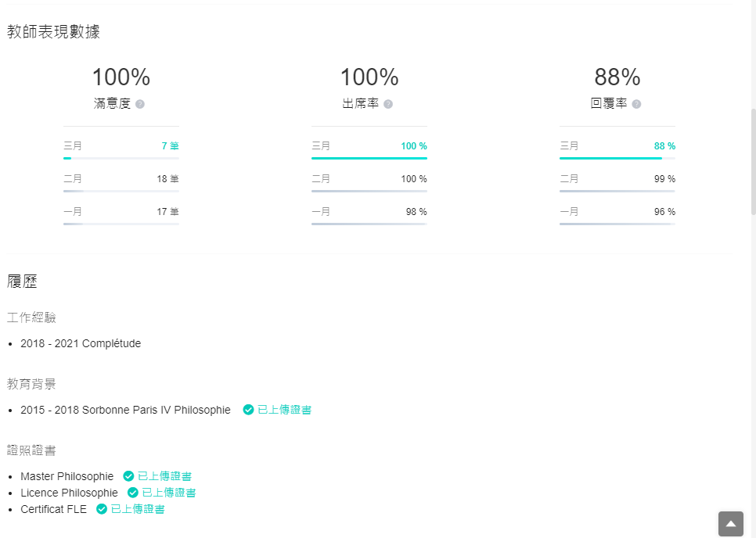This screenshot has height=538, width=756.
Task: Click the verified checkmark next to Certificat FLE
Action: (x=101, y=509)
